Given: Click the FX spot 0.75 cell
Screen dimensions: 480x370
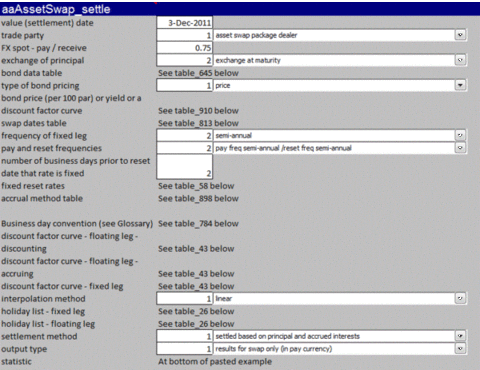Looking at the screenshot, I should 184,48.
